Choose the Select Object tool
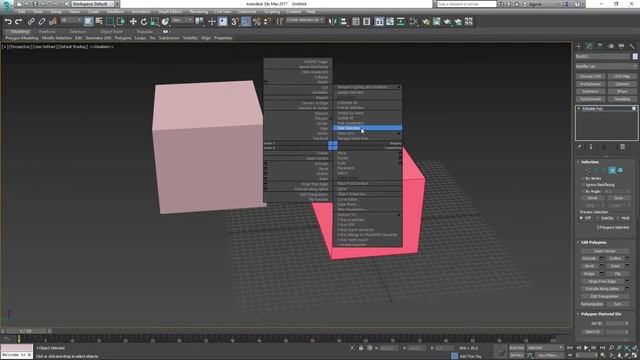The height and width of the screenshot is (360, 640). (89, 22)
